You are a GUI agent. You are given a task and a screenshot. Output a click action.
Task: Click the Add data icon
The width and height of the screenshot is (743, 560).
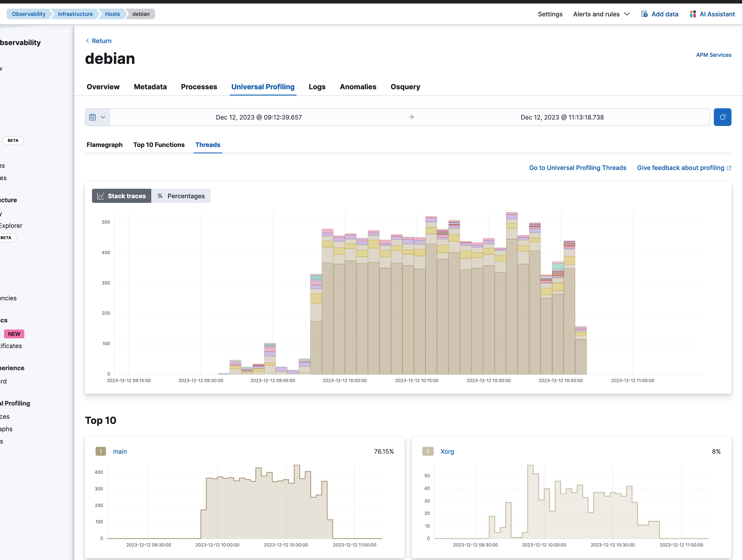[x=644, y=14]
